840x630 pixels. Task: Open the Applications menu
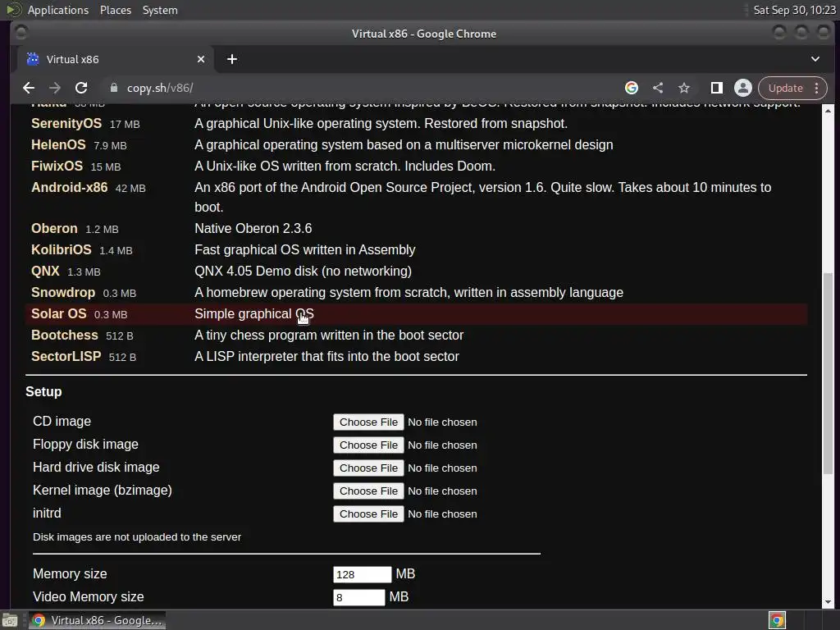pyautogui.click(x=58, y=10)
